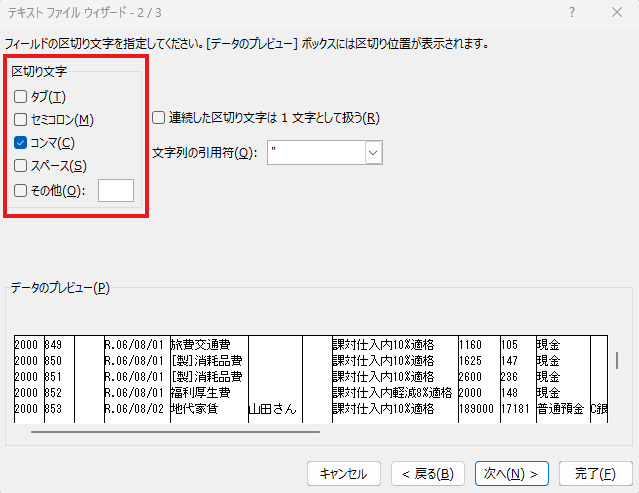Click the 148 value in preview
The height and width of the screenshot is (493, 639).
point(509,393)
